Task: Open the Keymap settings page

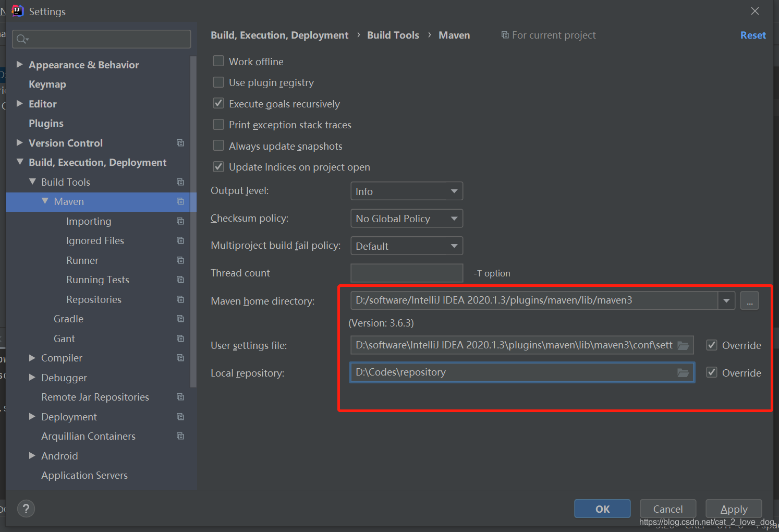Action: click(x=47, y=84)
